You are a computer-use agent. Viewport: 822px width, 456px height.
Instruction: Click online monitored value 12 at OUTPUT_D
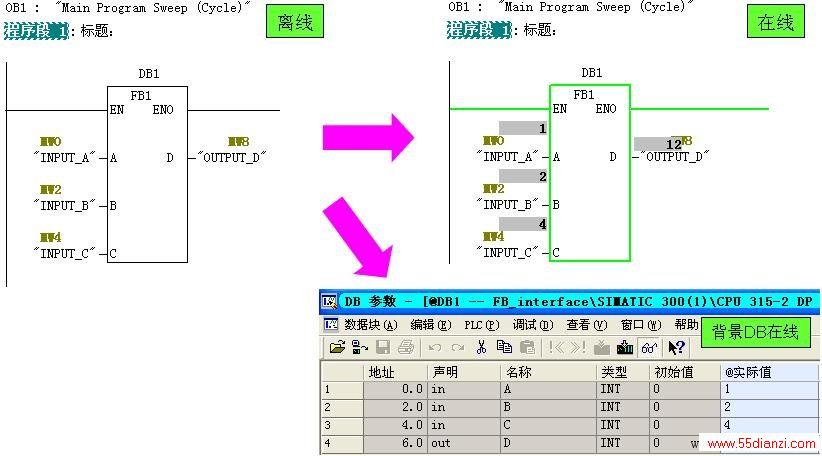coord(658,144)
